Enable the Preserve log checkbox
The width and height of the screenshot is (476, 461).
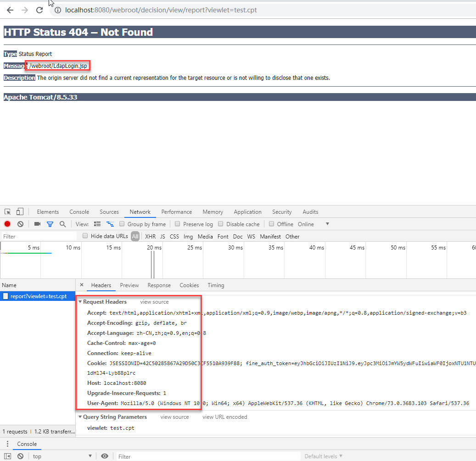pos(178,224)
